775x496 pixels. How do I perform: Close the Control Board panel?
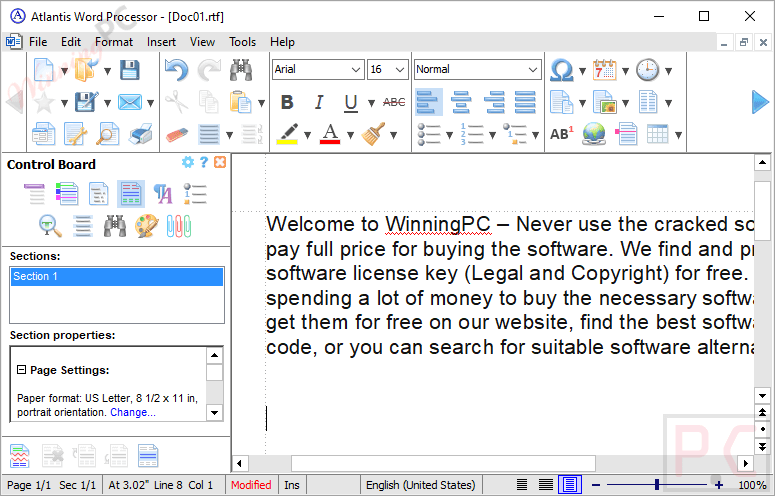tap(220, 162)
